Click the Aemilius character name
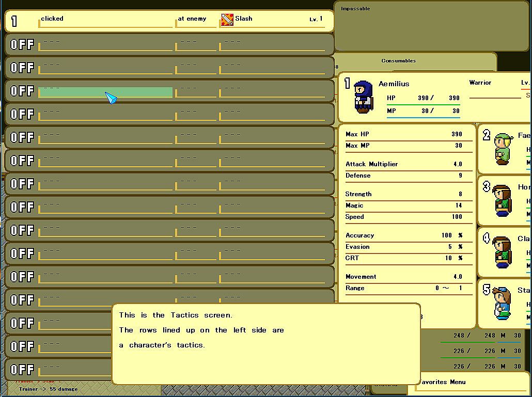The width and height of the screenshot is (532, 397). click(x=394, y=84)
